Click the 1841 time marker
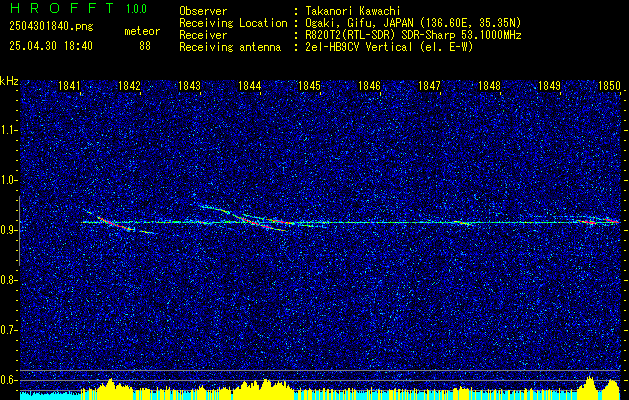The width and height of the screenshot is (629, 400). point(69,86)
